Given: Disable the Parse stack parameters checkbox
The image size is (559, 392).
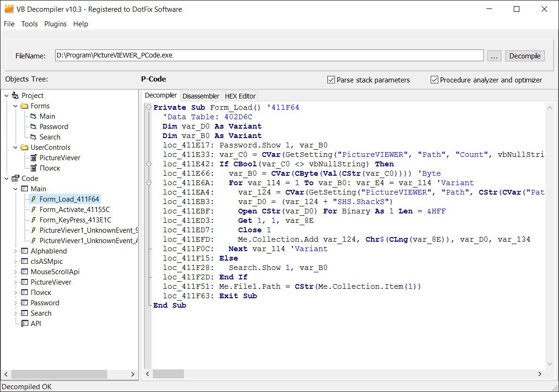Looking at the screenshot, I should coord(331,80).
